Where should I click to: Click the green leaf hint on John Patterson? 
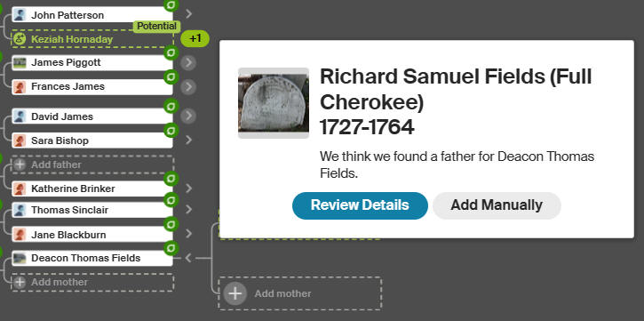point(171,5)
